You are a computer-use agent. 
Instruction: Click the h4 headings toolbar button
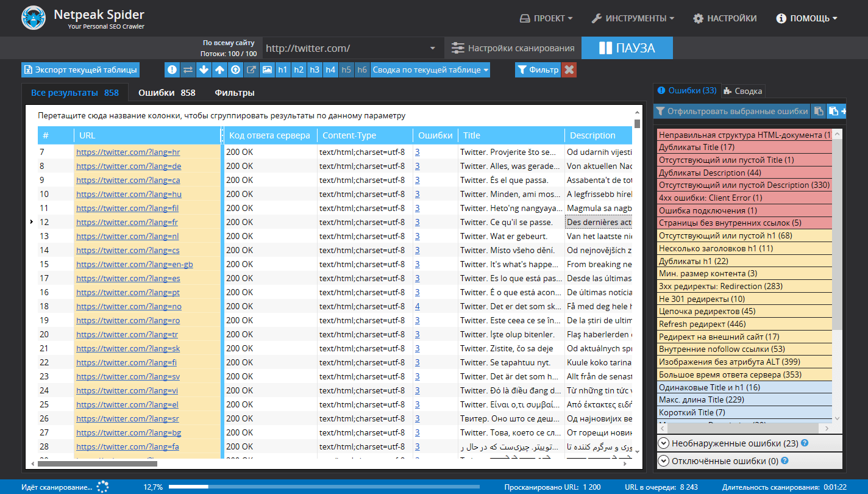pos(330,70)
